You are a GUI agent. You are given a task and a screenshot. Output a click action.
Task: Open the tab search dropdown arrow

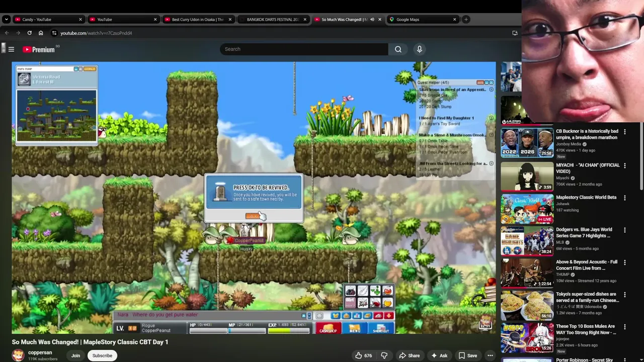6,20
